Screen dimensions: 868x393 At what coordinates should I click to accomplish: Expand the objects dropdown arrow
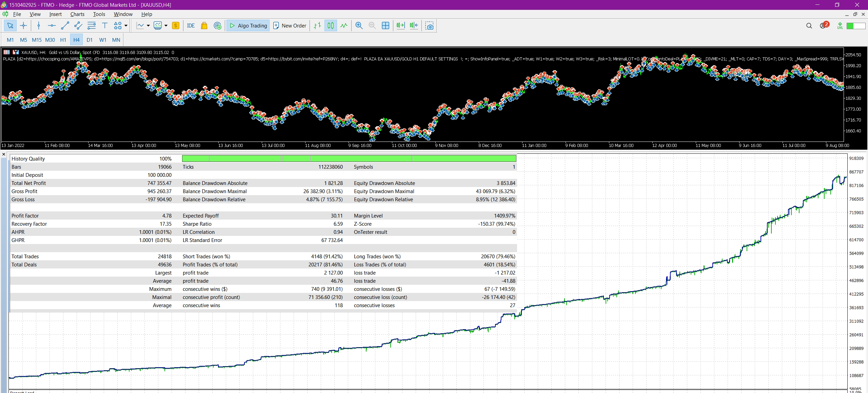point(126,25)
